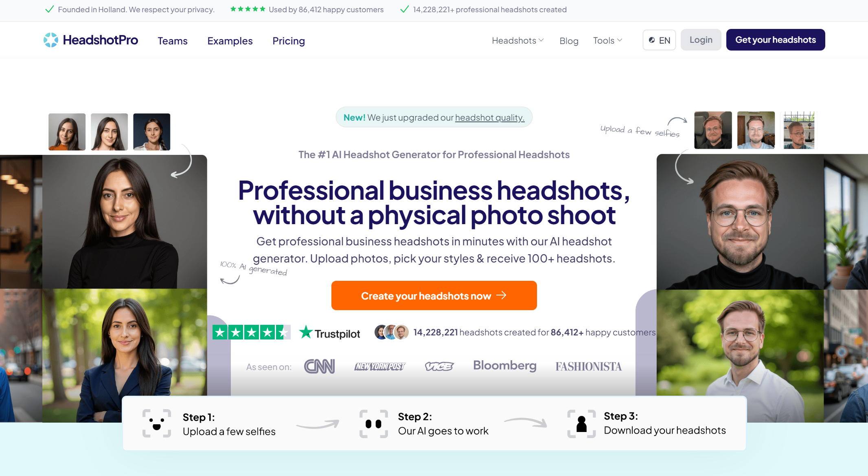Click the Step 2 AI eyes icon

(x=373, y=424)
